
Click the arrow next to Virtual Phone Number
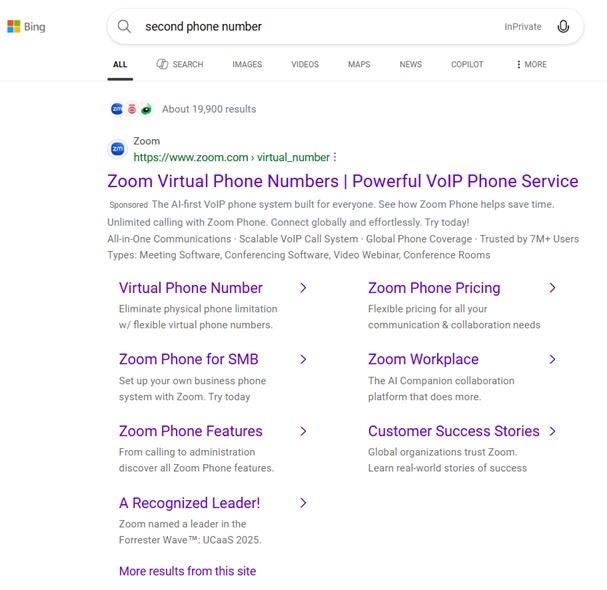303,288
